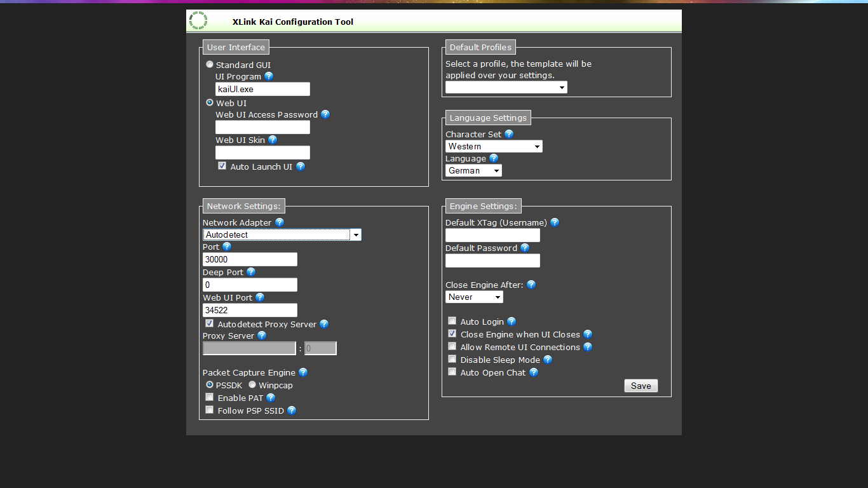
Task: Click the Port field showing 30000
Action: (x=250, y=259)
